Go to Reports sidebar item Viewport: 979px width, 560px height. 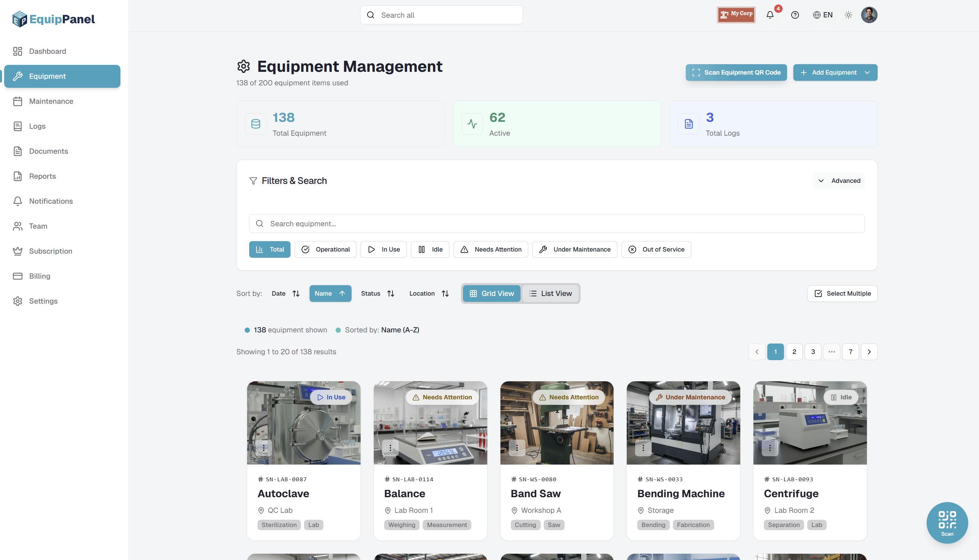(x=42, y=176)
